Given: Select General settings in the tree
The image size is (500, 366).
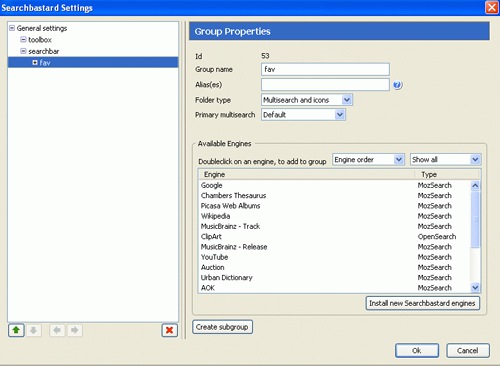Looking at the screenshot, I should coord(42,28).
